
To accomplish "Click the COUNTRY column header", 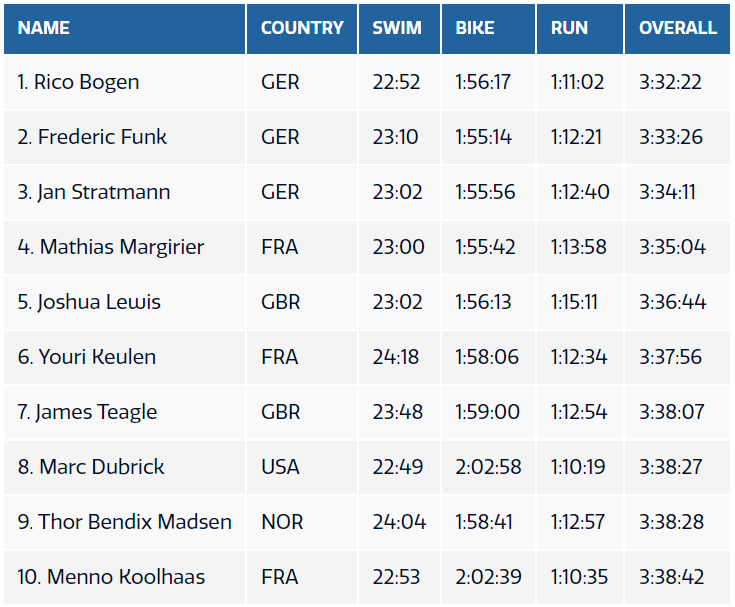I will [x=302, y=29].
